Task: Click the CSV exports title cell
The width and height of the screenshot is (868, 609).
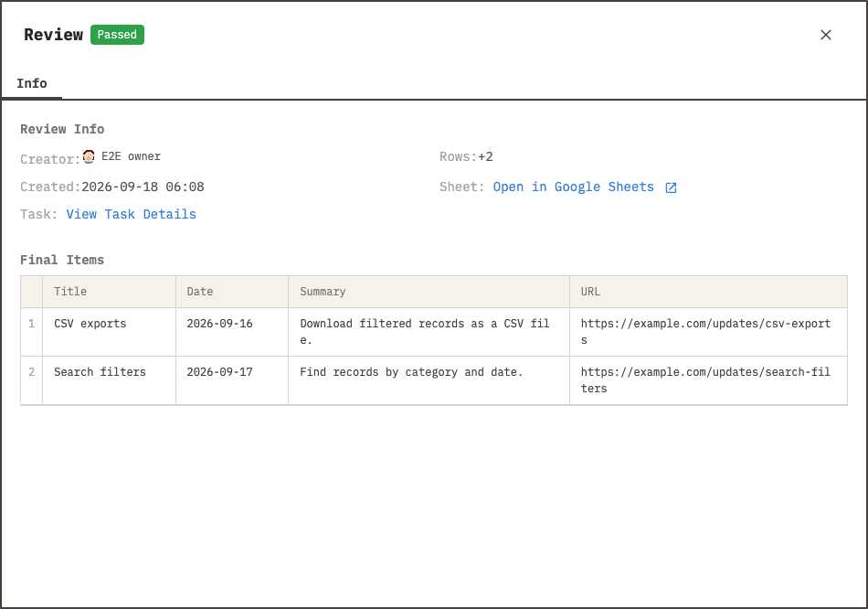Action: [x=109, y=332]
